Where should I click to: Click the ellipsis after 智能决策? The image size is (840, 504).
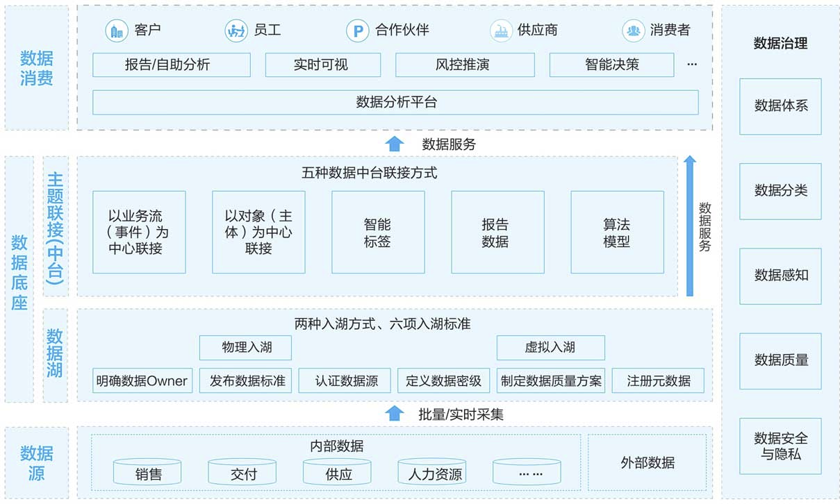point(692,64)
